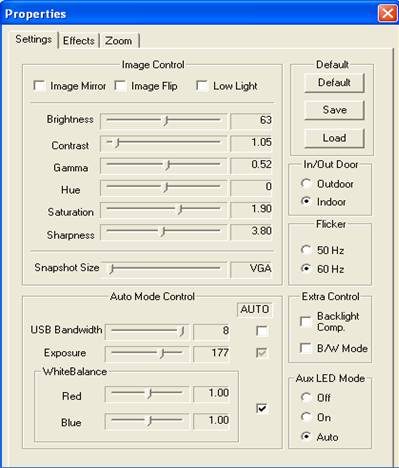Tick the USB Bandwidth auto checkbox

tap(262, 331)
